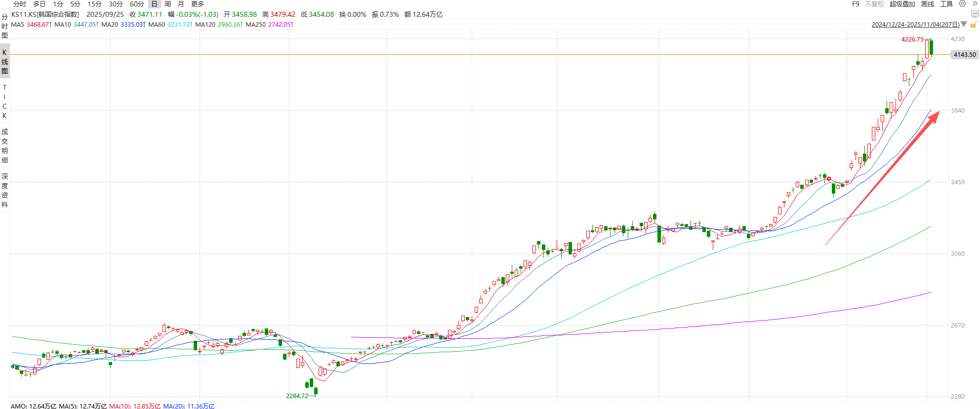
Task: Click the MA5 3468.67 indicator label
Action: [x=31, y=24]
